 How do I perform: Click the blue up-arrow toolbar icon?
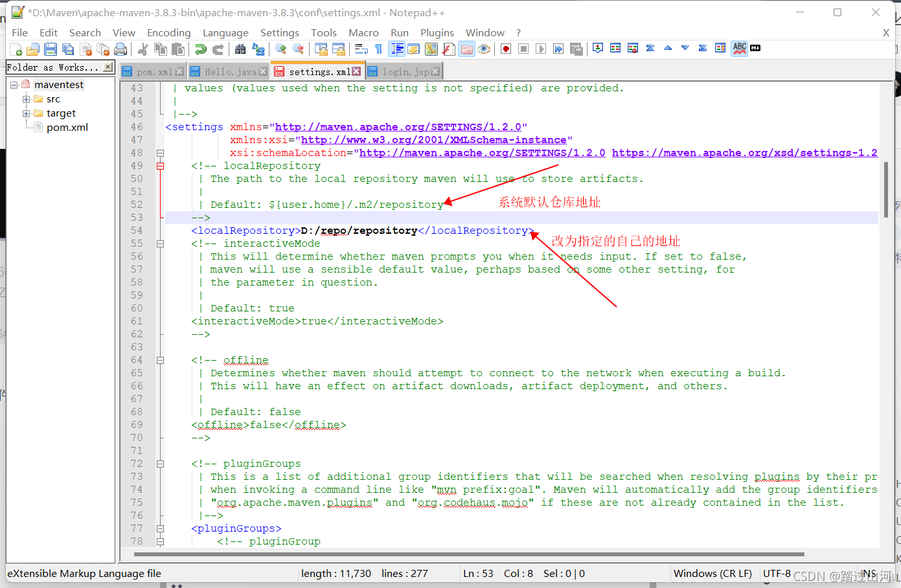(668, 48)
